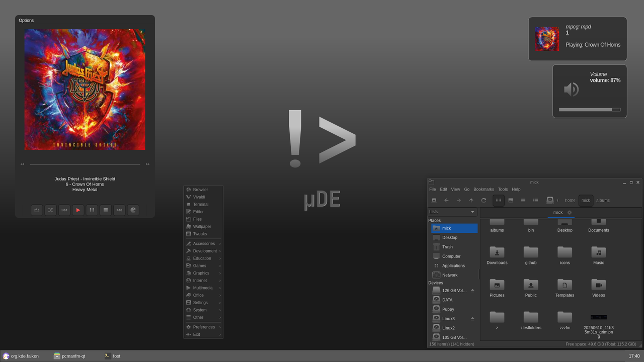Image resolution: width=644 pixels, height=362 pixels.
Task: Expand the Multimedia submenu
Action: (203, 288)
